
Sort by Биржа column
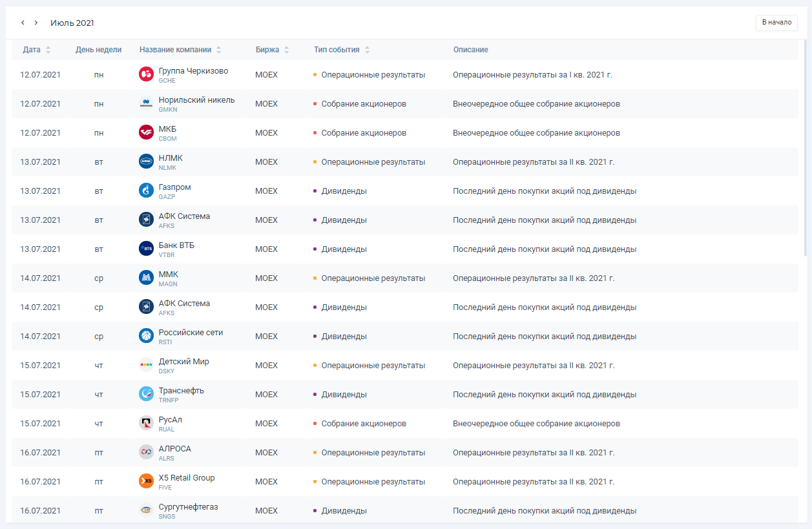272,50
